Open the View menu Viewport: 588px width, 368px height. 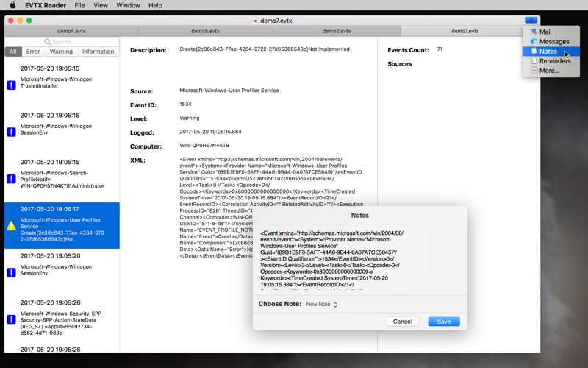[x=101, y=5]
